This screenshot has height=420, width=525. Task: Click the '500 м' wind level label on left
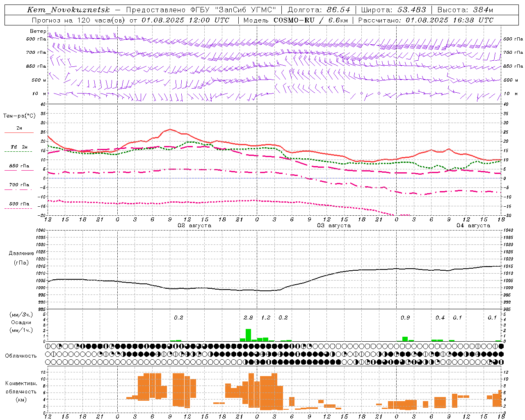(x=39, y=80)
